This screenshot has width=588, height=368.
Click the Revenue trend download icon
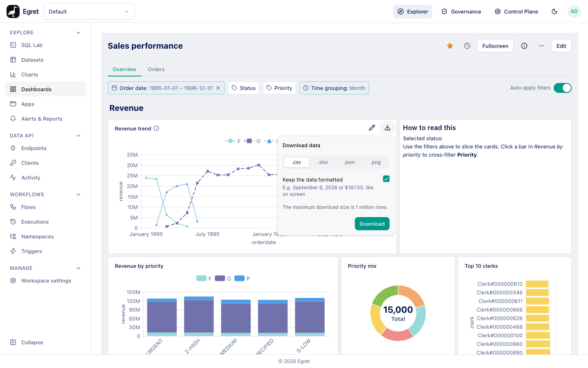388,128
